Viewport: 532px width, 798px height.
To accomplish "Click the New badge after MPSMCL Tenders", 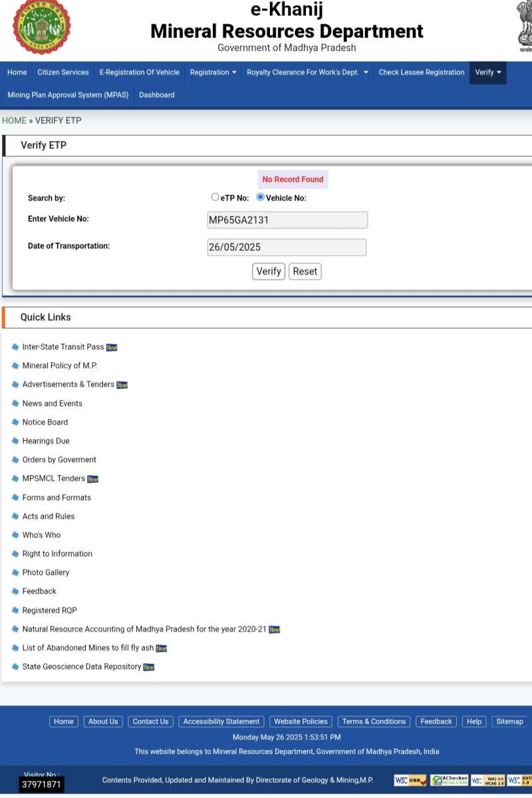I will (92, 479).
